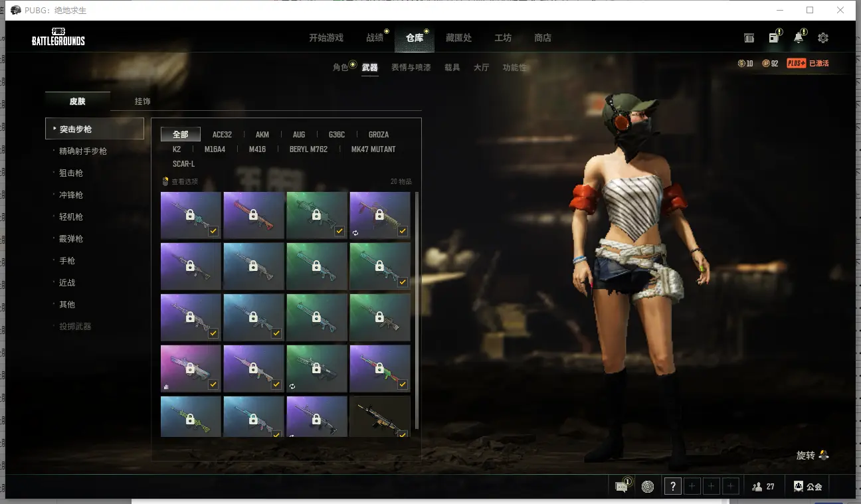Viewport: 861px width, 504px height.
Task: Select the 全部 filter
Action: (x=181, y=135)
